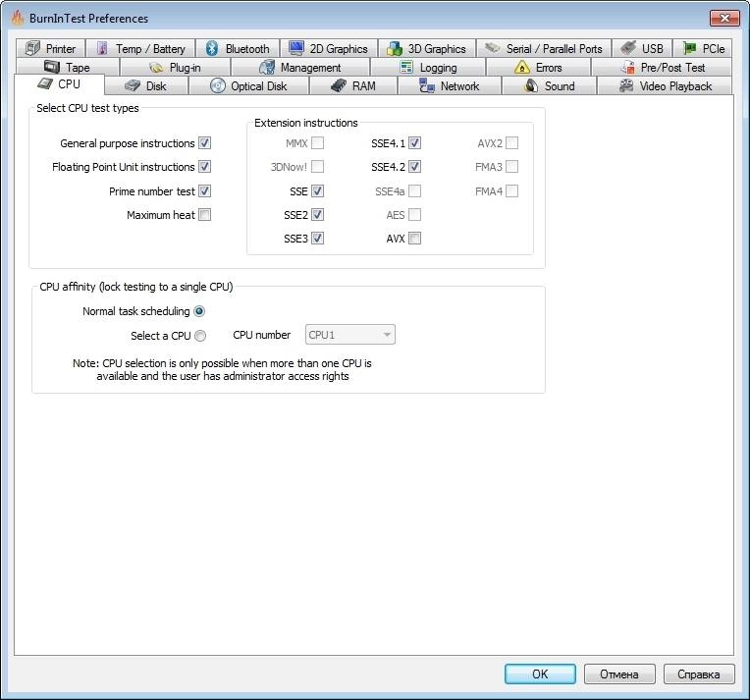The image size is (750, 700).
Task: Uncheck the SSE4.1 checkbox
Action: pyautogui.click(x=414, y=143)
